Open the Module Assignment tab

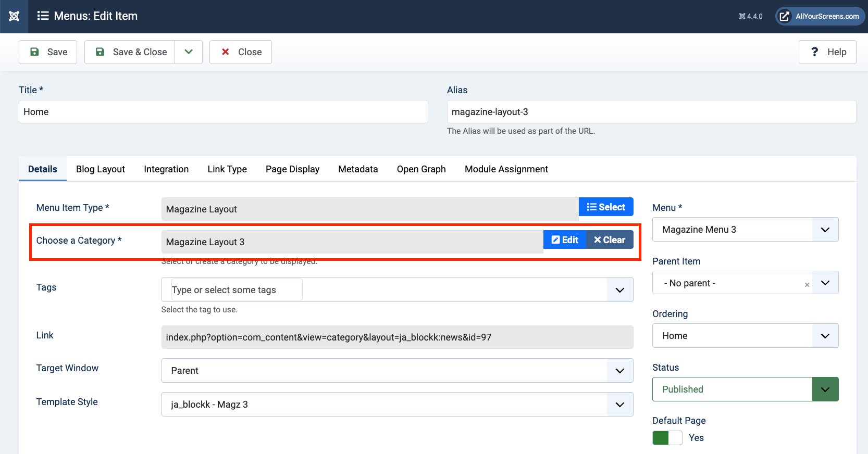coord(506,169)
